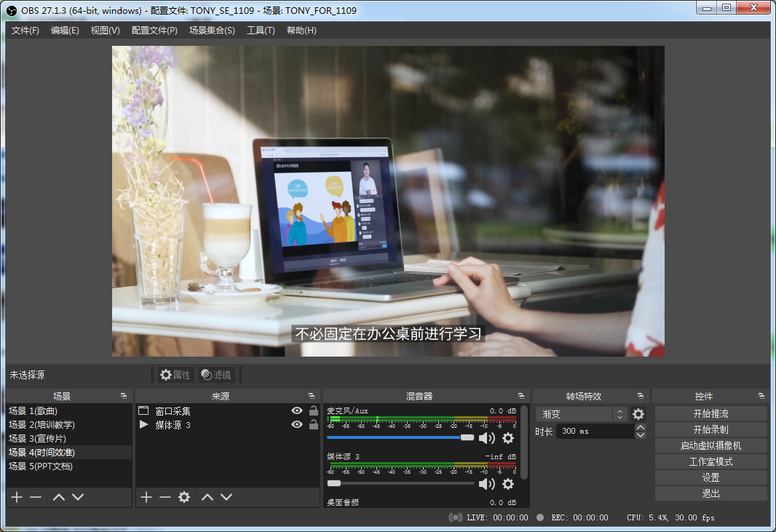The height and width of the screenshot is (532, 776).
Task: Click the CPU 5.4%, 30.00 fps status
Action: (670, 517)
